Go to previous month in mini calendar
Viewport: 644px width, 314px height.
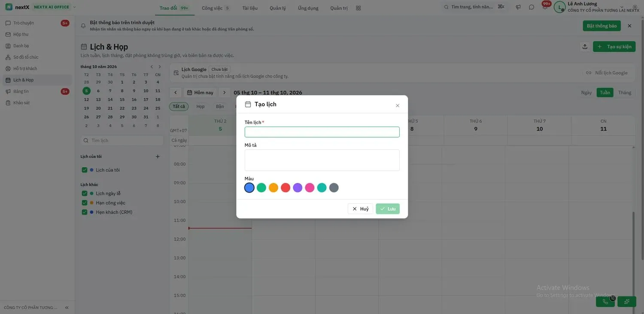[x=152, y=66]
